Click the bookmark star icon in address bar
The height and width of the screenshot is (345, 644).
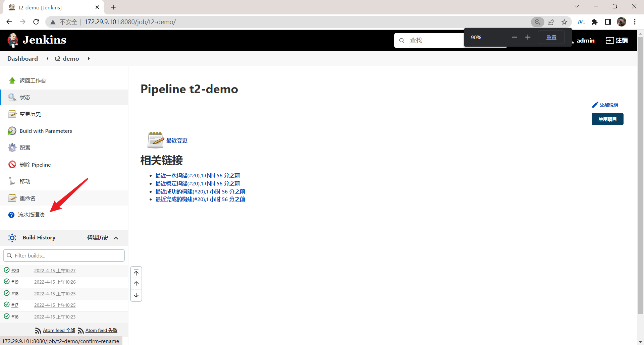point(565,22)
